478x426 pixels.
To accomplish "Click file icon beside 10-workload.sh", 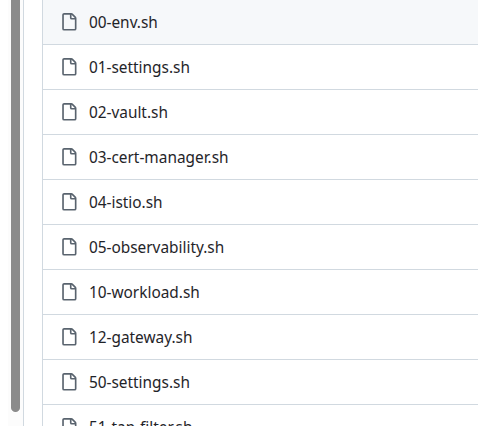I will (x=69, y=292).
